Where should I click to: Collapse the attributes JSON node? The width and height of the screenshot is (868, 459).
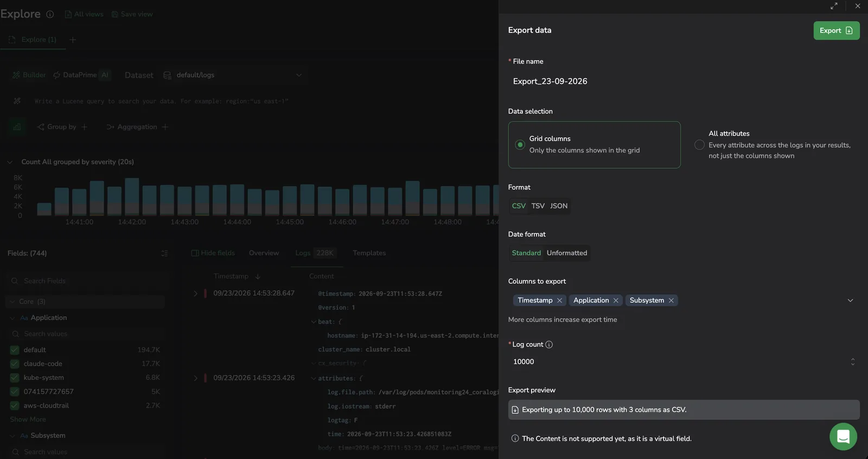[314, 379]
